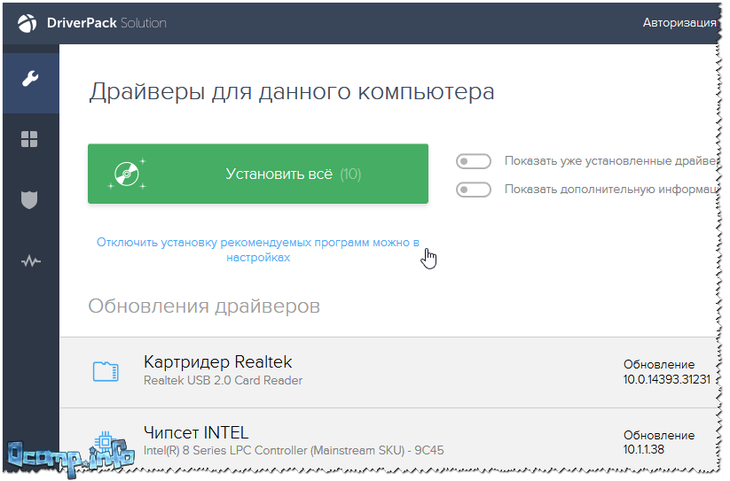Click the Realtek USB 2.0 Card Reader description
This screenshot has width=730, height=481.
click(x=223, y=380)
